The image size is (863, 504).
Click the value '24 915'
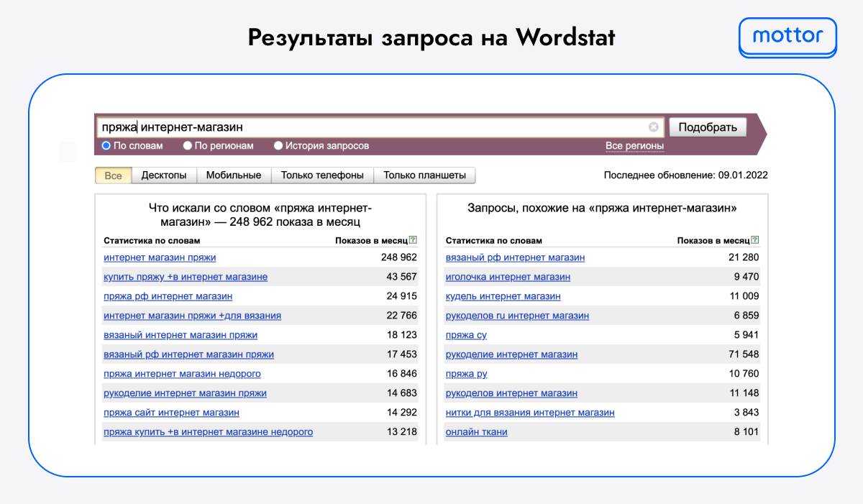coord(402,296)
